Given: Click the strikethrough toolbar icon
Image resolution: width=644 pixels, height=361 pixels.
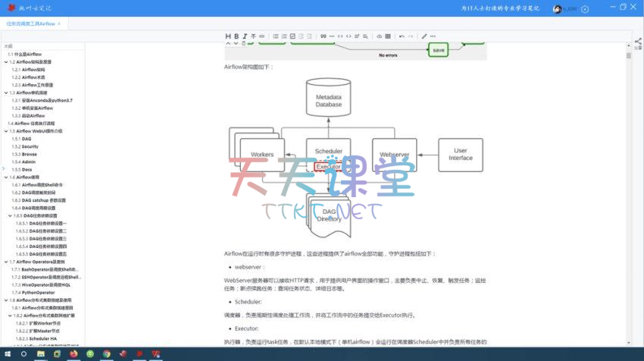Looking at the screenshot, I should click(x=253, y=36).
